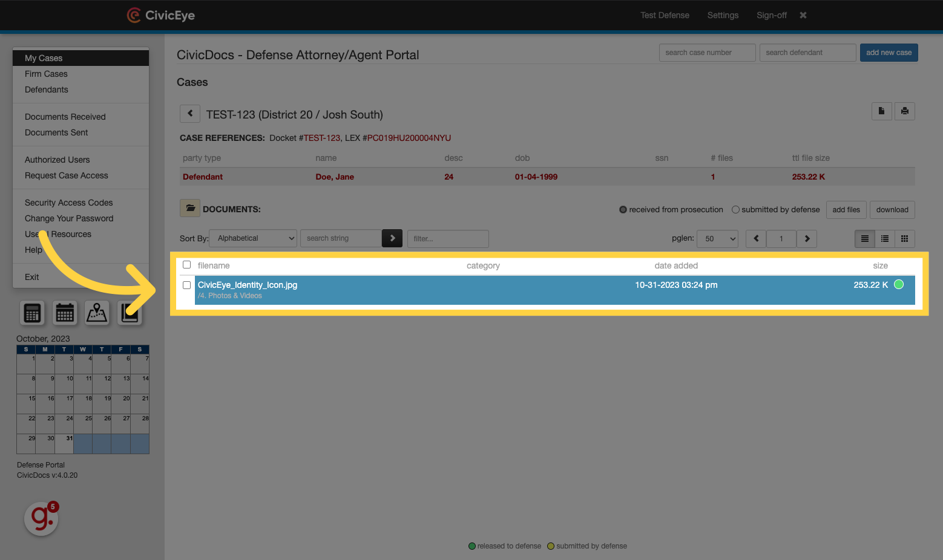Screen dimensions: 943x560
Task: Toggle the select-all files checkbox
Action: (x=187, y=265)
